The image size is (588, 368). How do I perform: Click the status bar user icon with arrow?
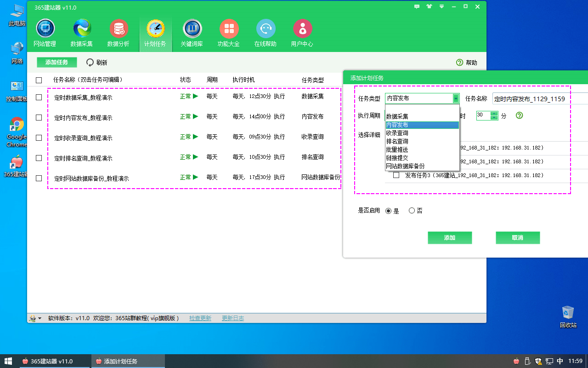tap(35, 318)
